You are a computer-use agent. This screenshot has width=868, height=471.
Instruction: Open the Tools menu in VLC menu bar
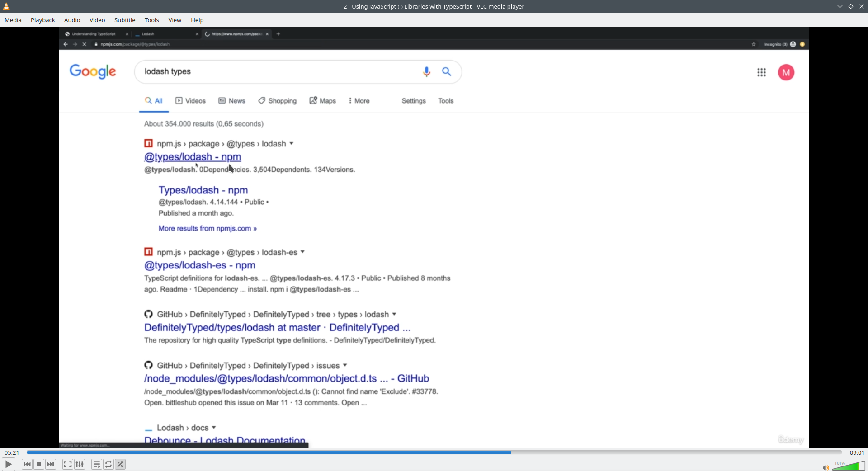pyautogui.click(x=152, y=20)
